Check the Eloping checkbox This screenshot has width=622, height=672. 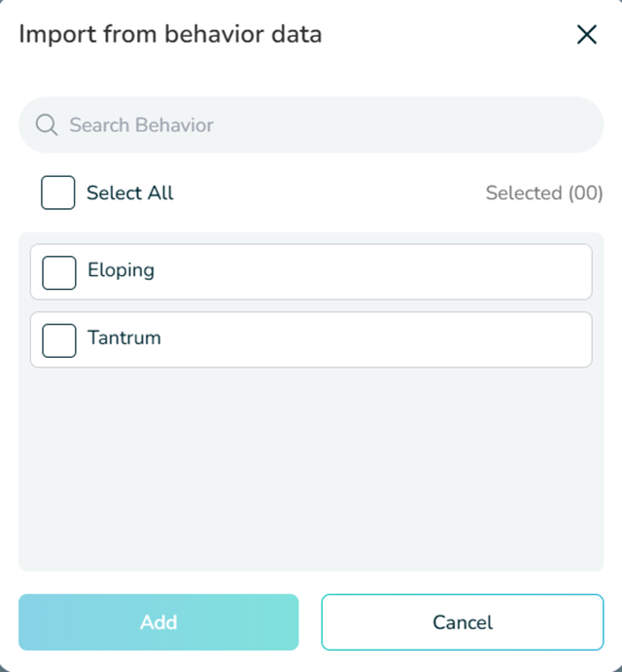59,272
